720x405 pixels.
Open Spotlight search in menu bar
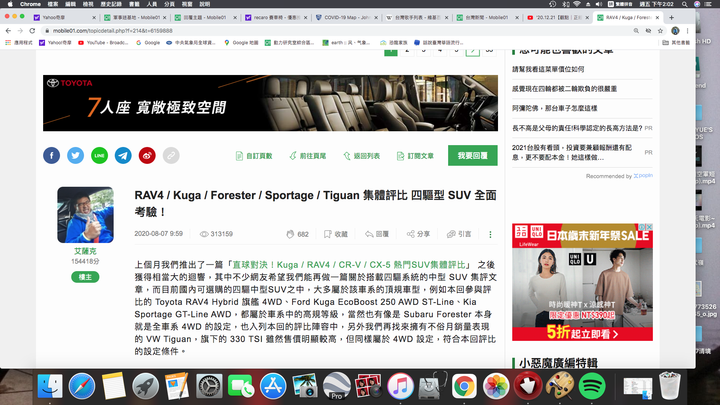point(685,4)
